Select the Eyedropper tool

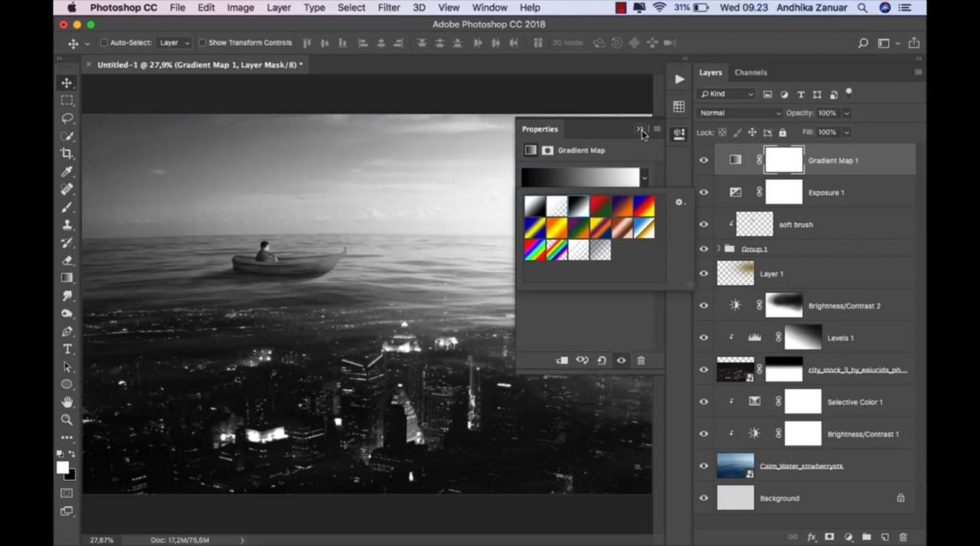point(67,172)
